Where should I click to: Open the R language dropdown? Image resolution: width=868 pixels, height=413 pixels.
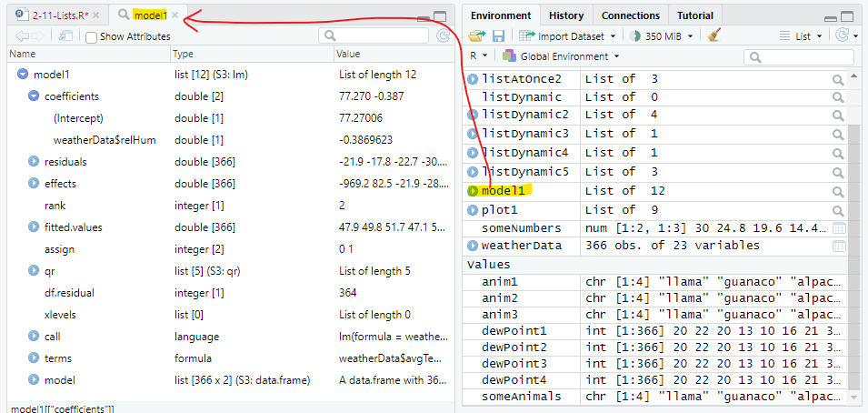pos(479,56)
